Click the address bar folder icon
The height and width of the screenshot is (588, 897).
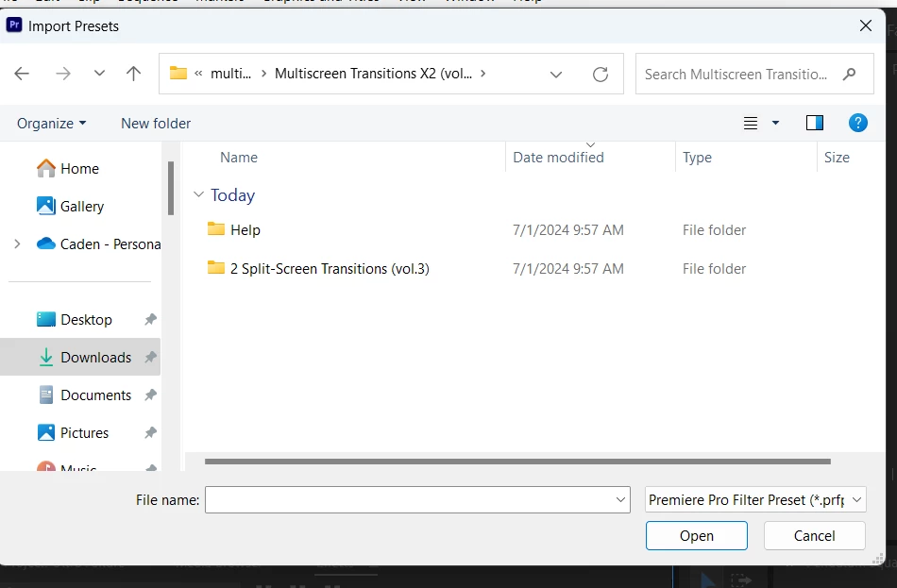pos(178,74)
